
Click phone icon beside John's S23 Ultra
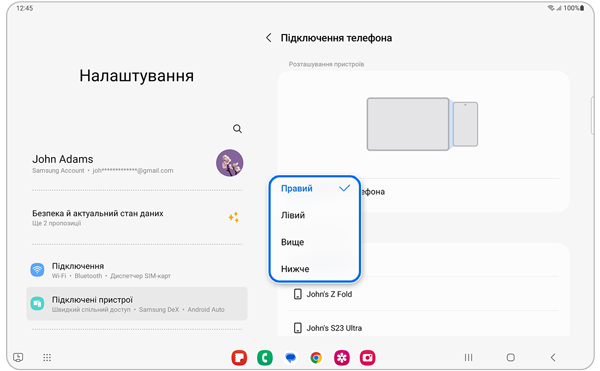(x=297, y=328)
